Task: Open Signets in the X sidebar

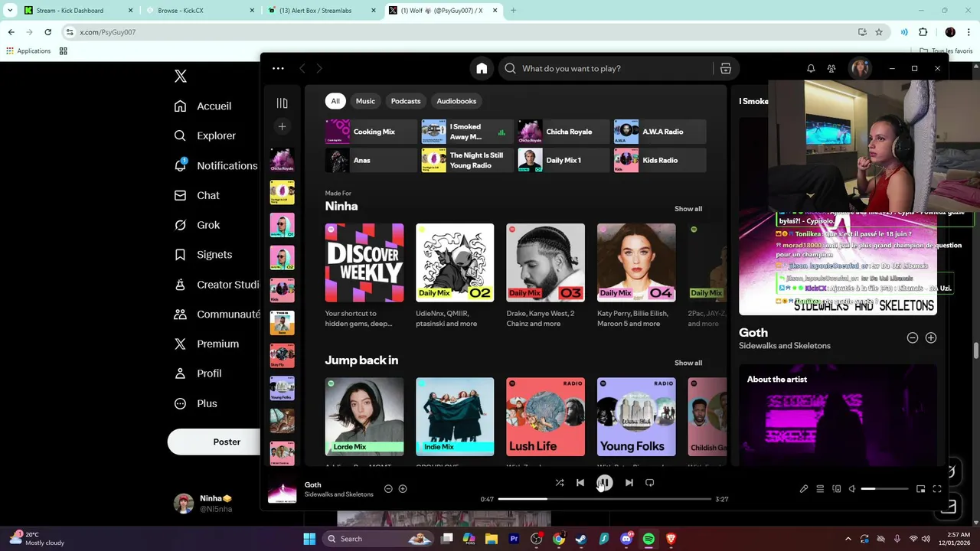Action: pyautogui.click(x=203, y=255)
